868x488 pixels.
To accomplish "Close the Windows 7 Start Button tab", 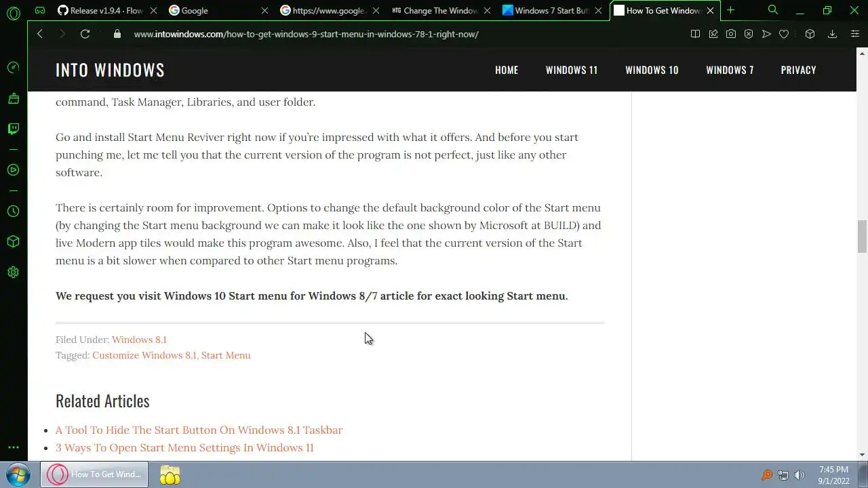I will (599, 11).
